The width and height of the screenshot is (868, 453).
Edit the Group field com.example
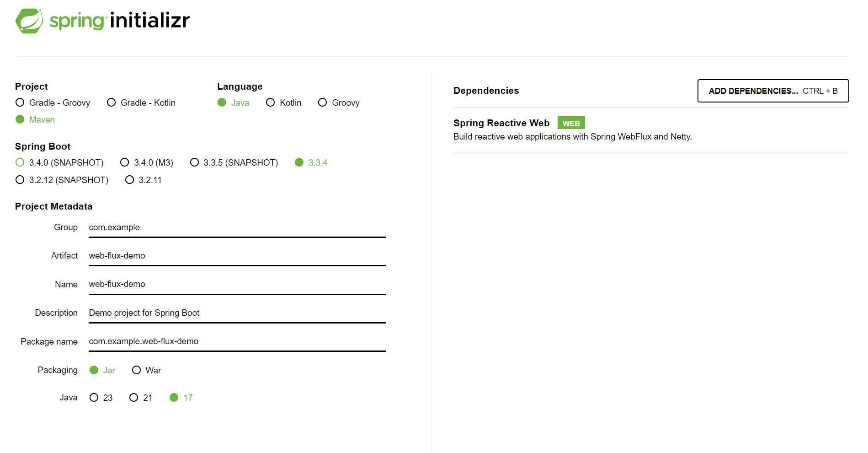[x=237, y=228]
